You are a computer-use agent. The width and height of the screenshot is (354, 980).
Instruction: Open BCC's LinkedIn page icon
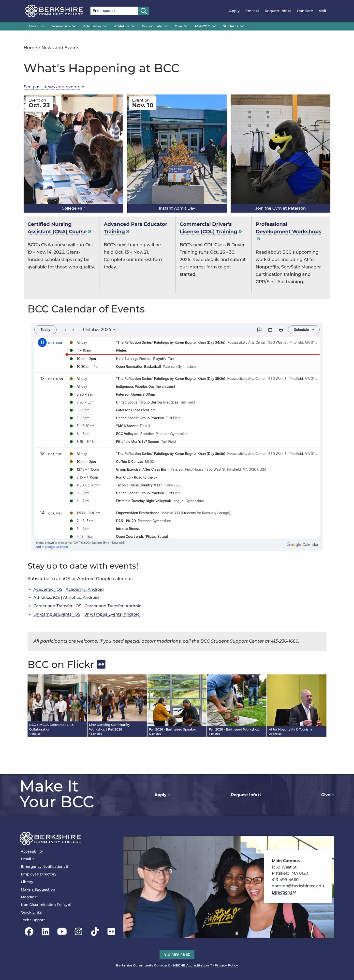coord(45,931)
